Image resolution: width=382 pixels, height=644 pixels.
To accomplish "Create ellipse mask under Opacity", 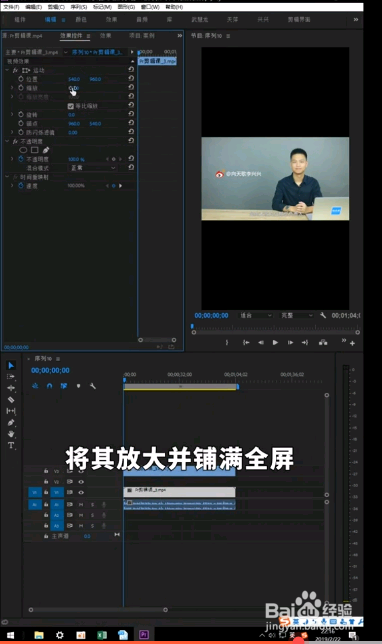I will coord(23,150).
